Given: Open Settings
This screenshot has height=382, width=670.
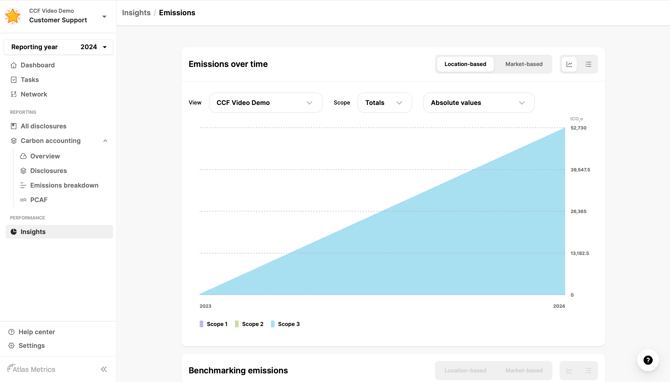Looking at the screenshot, I should [32, 345].
